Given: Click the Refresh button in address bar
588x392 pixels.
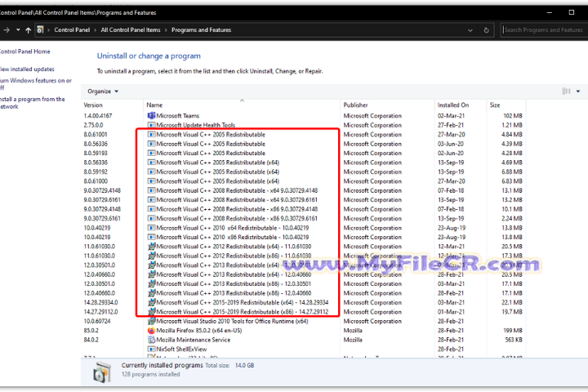Looking at the screenshot, I should (x=487, y=30).
